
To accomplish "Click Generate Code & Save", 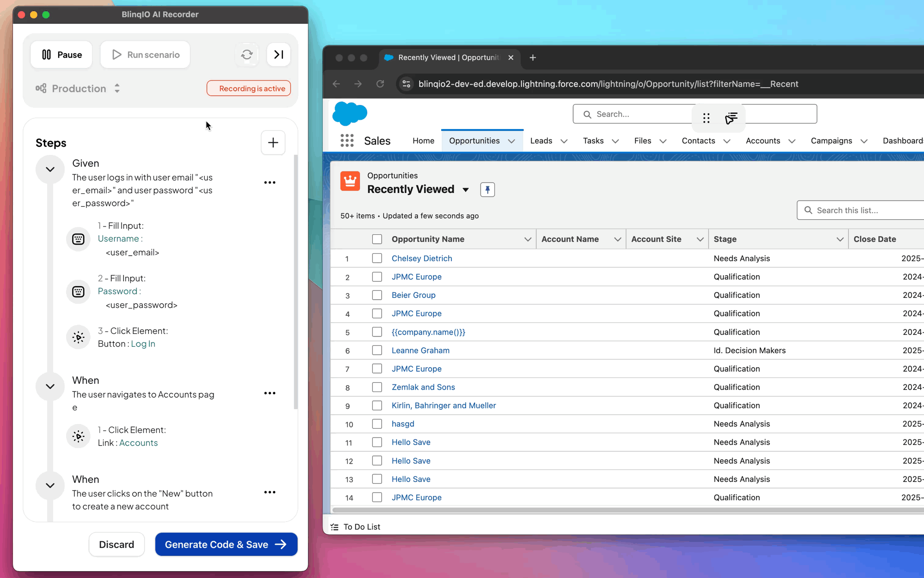I will (226, 544).
